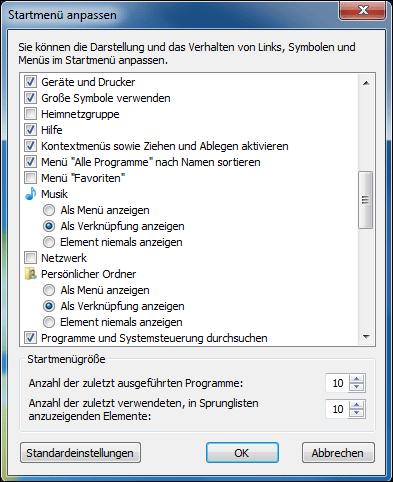Screen dimensions: 393x482
Task: Confirm with the OK button
Action: click(x=242, y=453)
